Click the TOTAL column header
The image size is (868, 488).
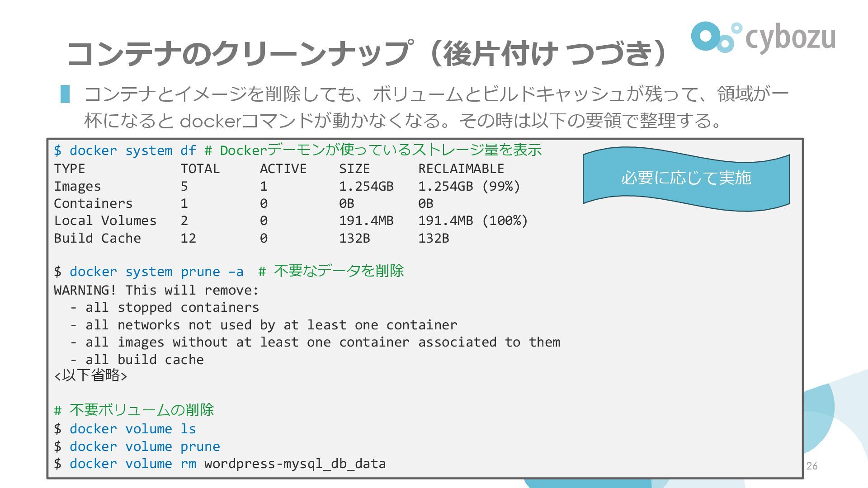(200, 169)
